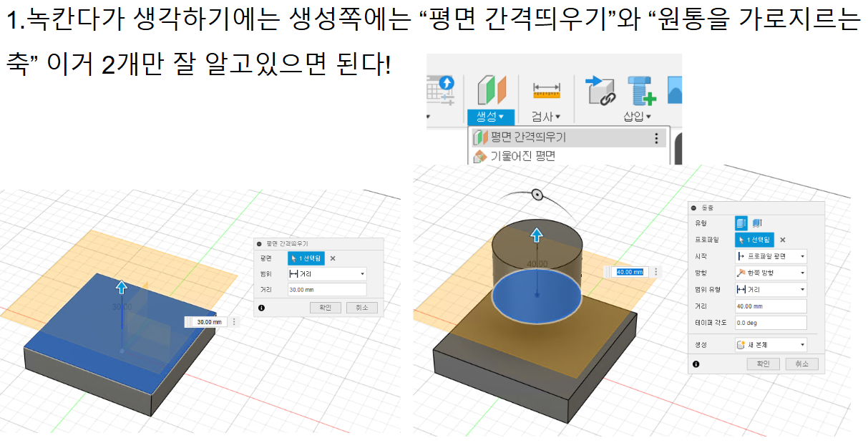This screenshot has height=443, width=868.
Task: Open the 삽입 dropdown menu
Action: (637, 116)
